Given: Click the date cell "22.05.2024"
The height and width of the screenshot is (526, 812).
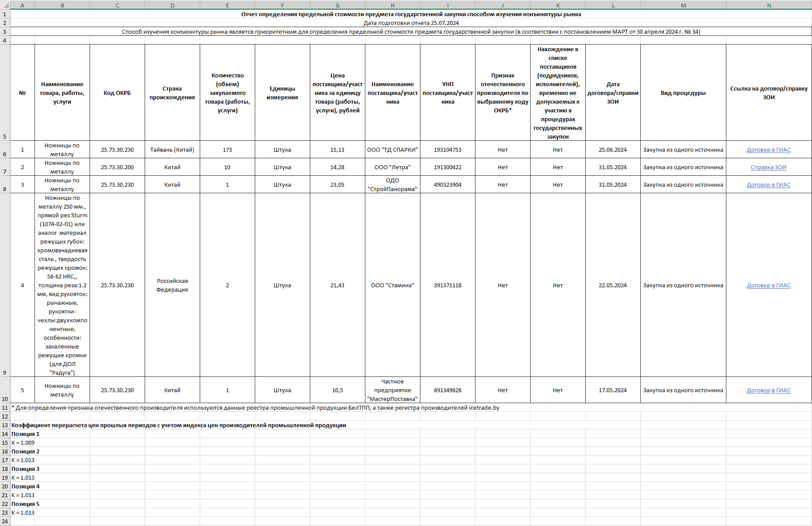Looking at the screenshot, I should (613, 285).
